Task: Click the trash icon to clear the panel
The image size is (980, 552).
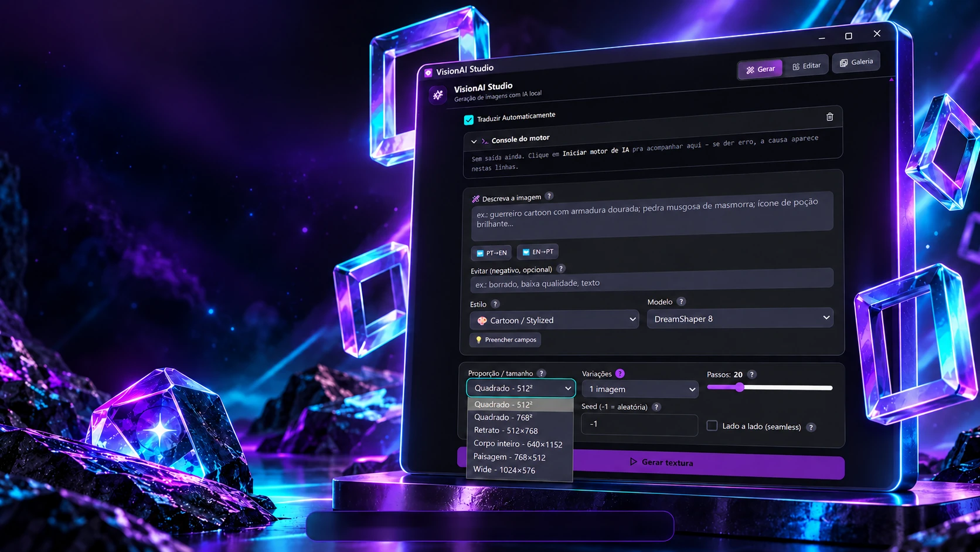Action: coord(829,117)
